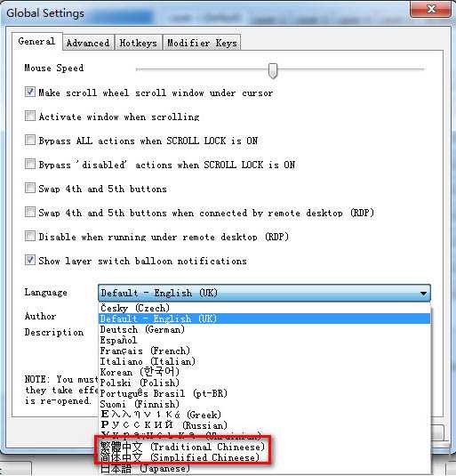Collapse the Language dropdown via its arrow
Image resolution: width=456 pixels, height=476 pixels.
click(423, 294)
